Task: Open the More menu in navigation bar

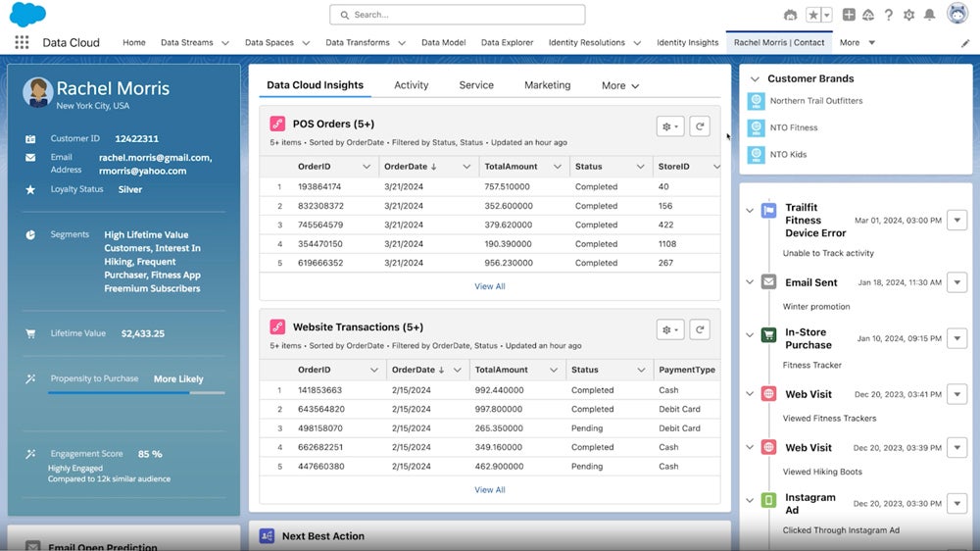Action: click(x=857, y=42)
